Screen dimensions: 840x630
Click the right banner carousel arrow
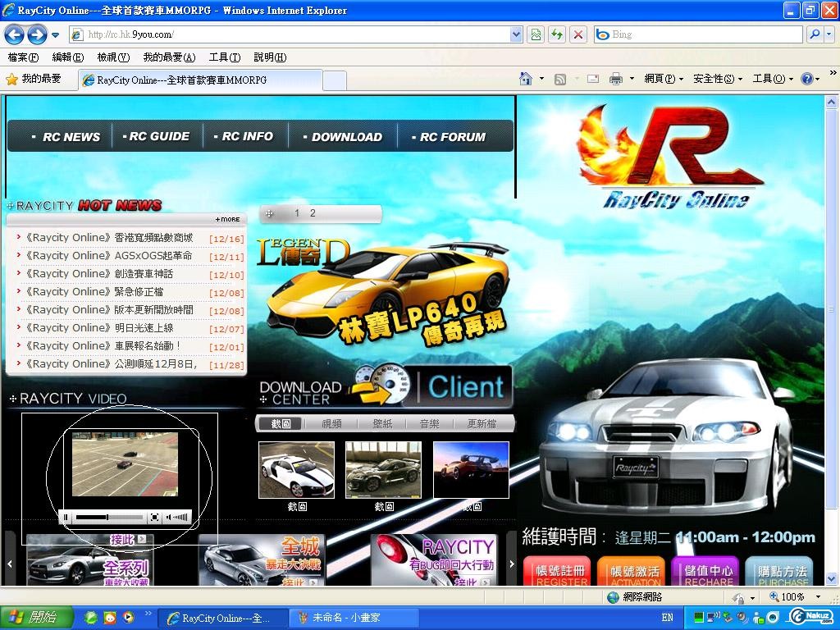[512, 563]
